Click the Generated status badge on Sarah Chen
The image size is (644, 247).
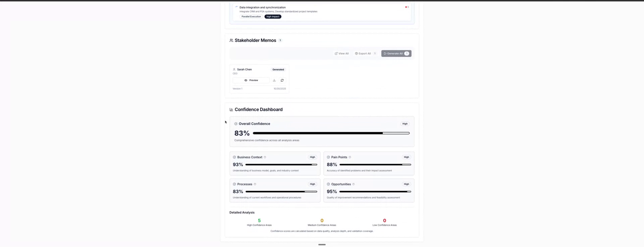(x=278, y=69)
